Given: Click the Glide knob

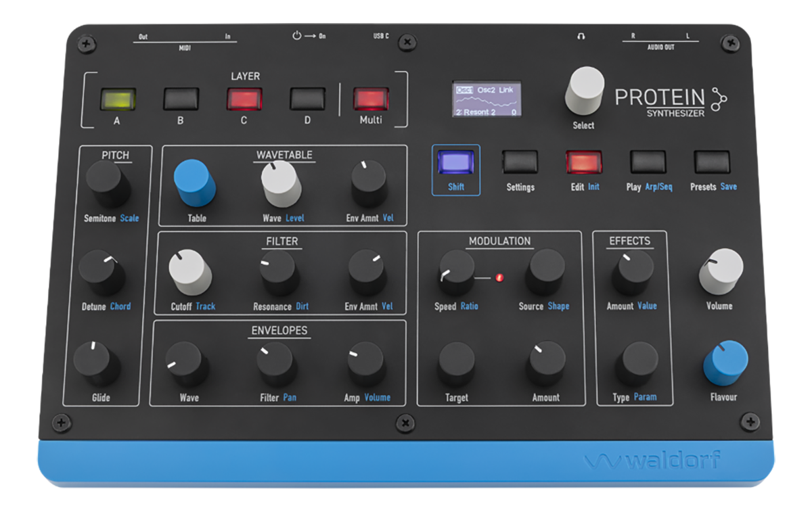Looking at the screenshot, I should (x=96, y=363).
